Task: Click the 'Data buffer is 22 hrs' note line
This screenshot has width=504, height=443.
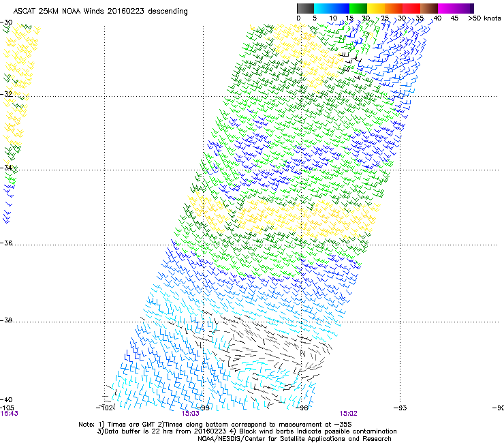Action: (x=247, y=431)
